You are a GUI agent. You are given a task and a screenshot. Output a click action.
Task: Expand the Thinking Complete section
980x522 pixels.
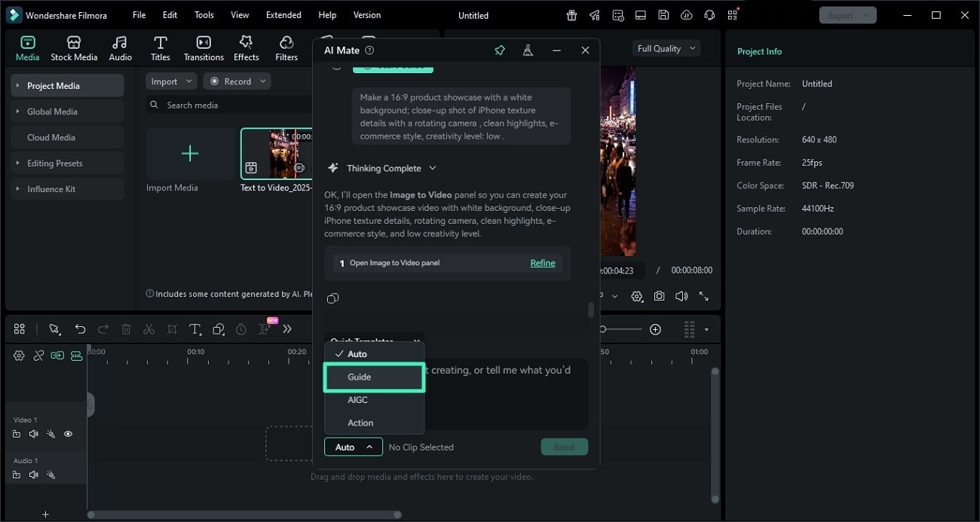(x=432, y=168)
